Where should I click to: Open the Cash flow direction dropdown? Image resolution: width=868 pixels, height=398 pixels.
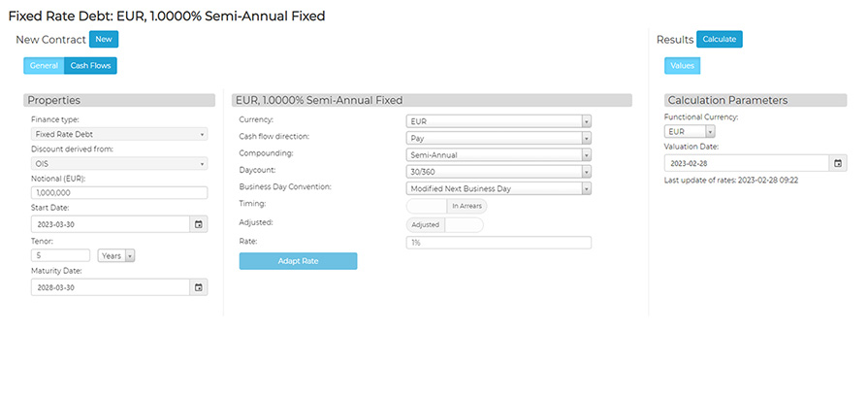tap(498, 138)
